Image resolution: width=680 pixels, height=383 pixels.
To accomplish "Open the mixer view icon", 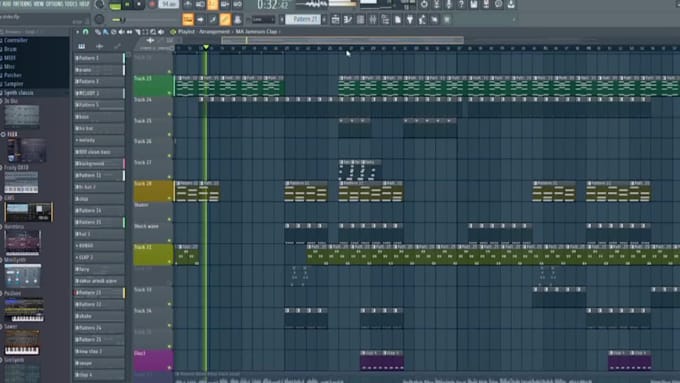I will pos(373,20).
